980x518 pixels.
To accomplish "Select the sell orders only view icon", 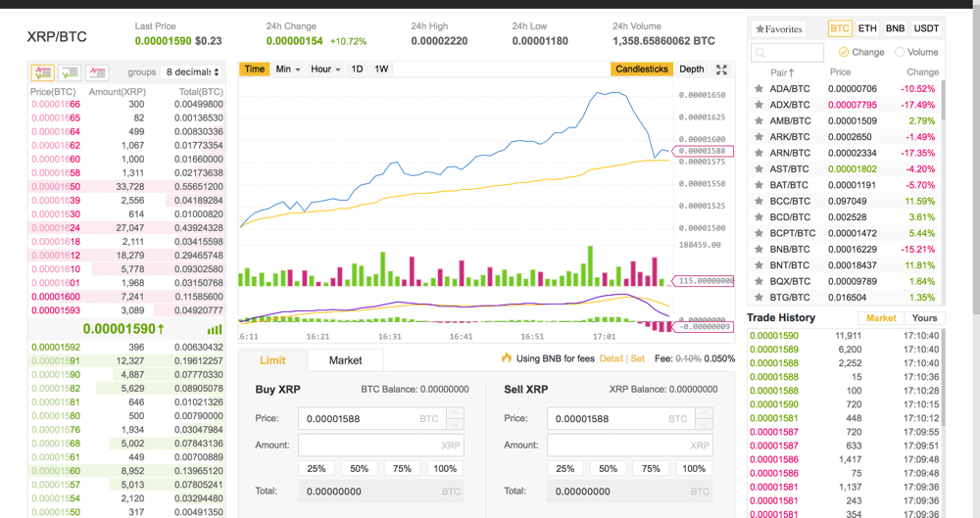I will click(x=97, y=72).
